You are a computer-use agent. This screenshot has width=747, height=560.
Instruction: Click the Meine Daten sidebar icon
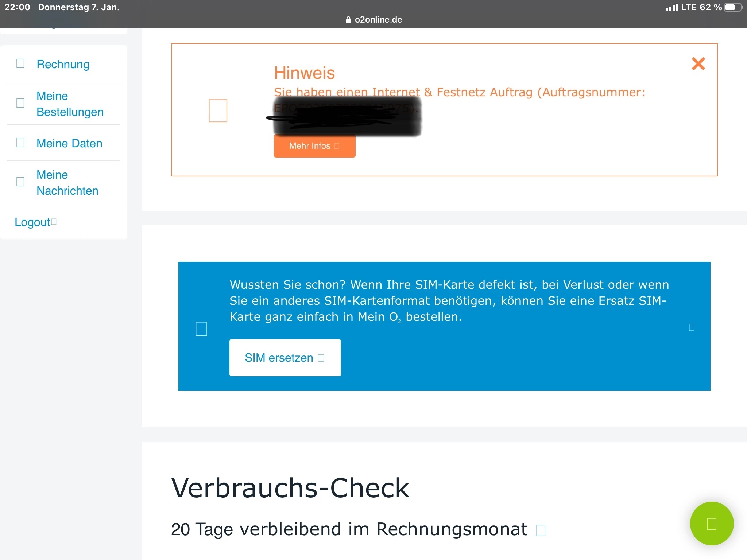point(20,143)
